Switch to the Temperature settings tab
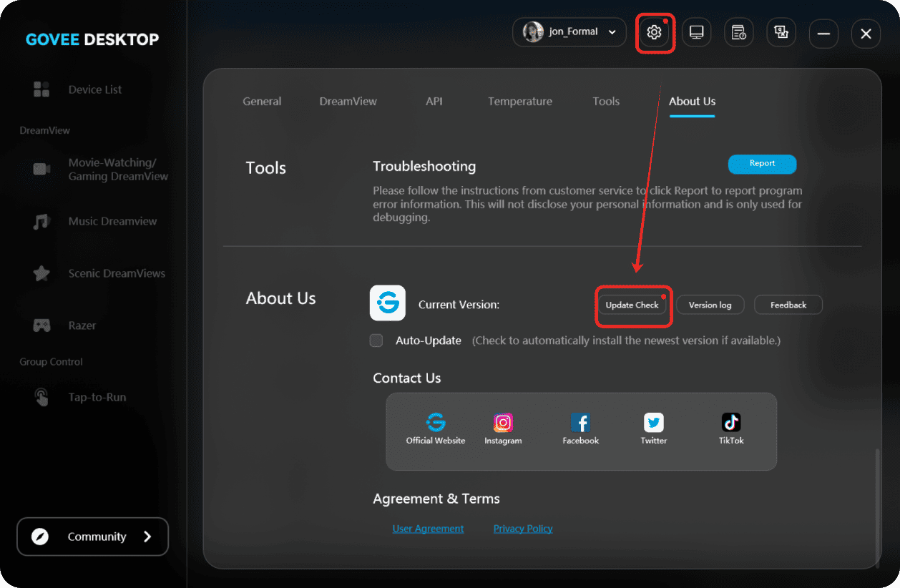Viewport: 900px width, 588px height. pos(519,102)
